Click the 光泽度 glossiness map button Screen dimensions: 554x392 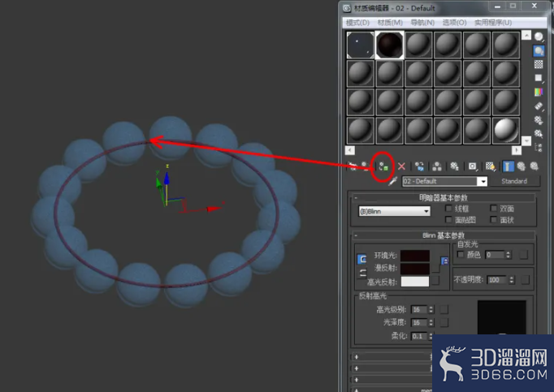[x=444, y=322]
